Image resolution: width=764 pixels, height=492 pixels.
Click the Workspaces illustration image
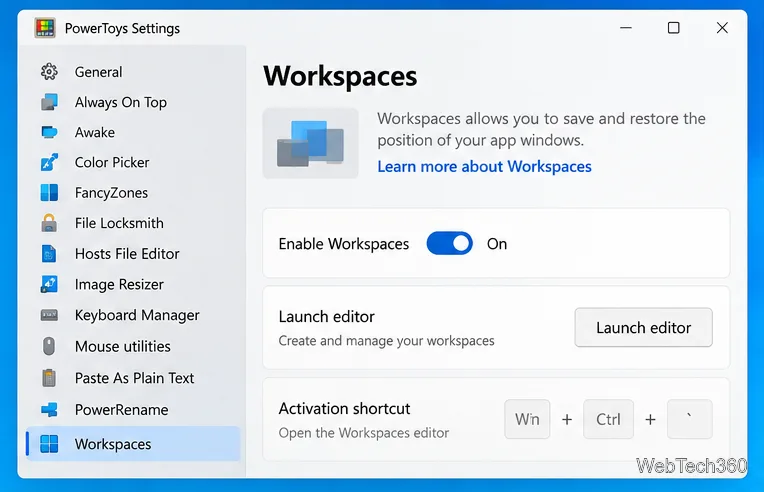tap(310, 143)
